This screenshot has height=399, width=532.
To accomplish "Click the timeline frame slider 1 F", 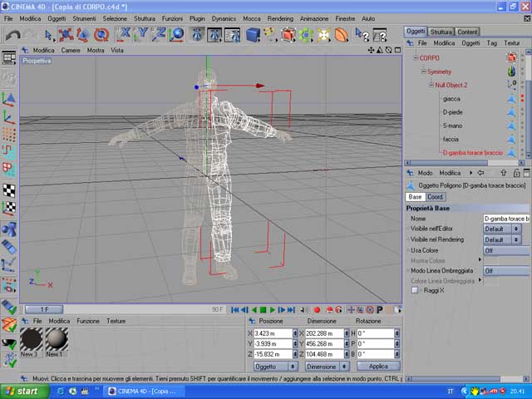I will tap(44, 309).
